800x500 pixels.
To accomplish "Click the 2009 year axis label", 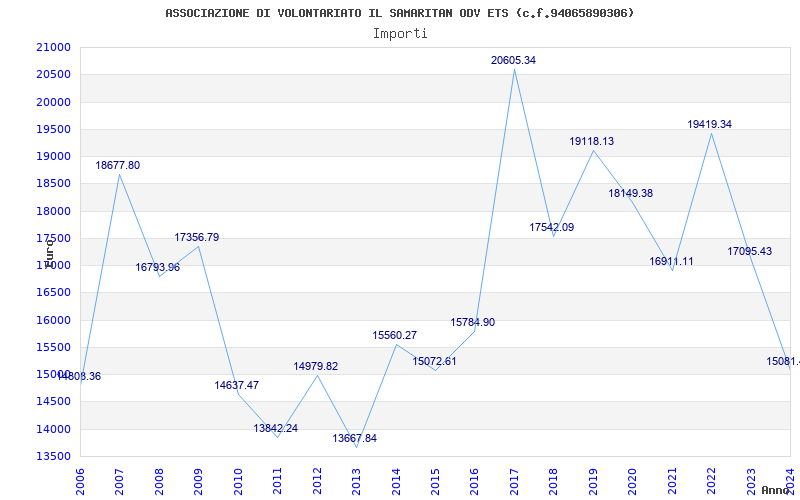I will (x=198, y=481).
